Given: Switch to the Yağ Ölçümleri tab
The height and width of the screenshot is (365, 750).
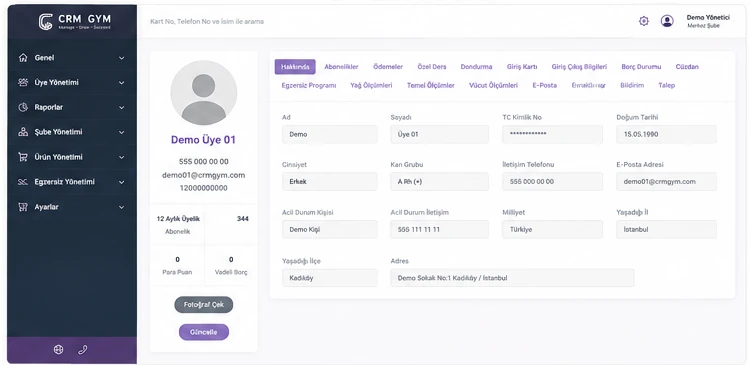Looking at the screenshot, I should (x=371, y=86).
